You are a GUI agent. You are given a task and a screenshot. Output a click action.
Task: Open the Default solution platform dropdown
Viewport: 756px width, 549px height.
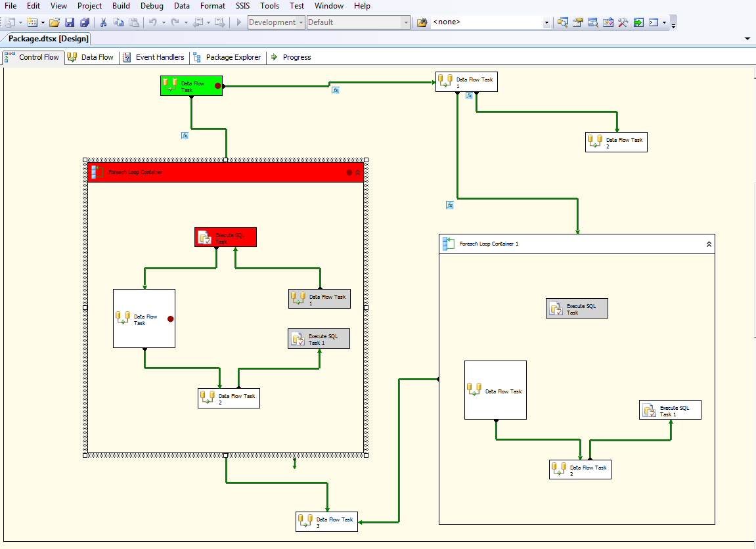coord(406,22)
